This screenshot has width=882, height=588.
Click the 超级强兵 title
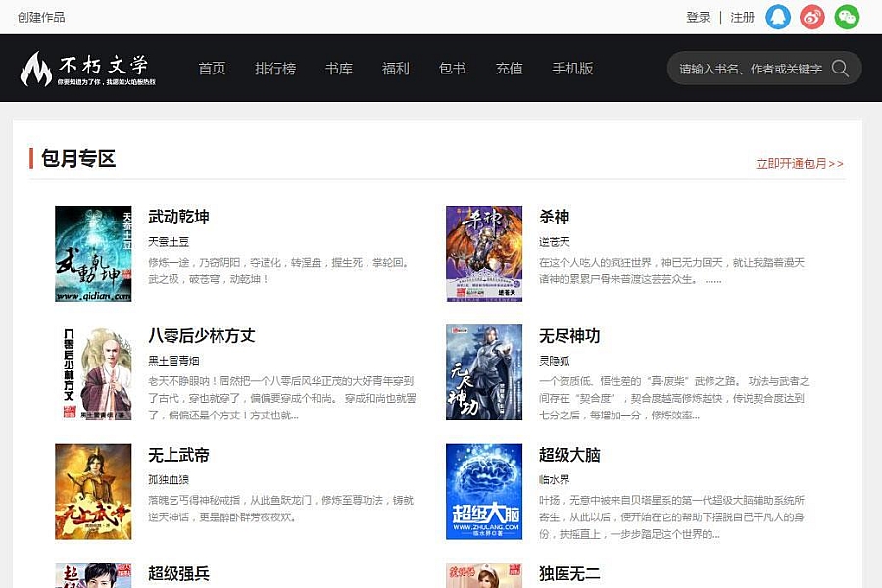179,573
